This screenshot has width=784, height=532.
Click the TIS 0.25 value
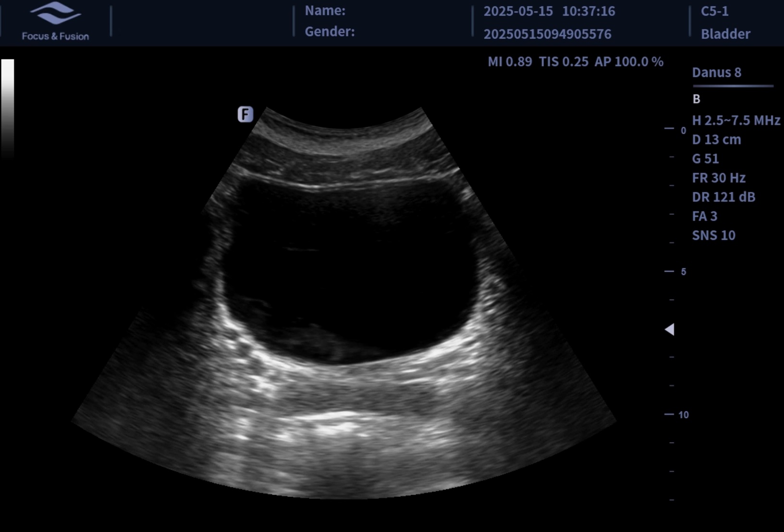click(x=563, y=61)
